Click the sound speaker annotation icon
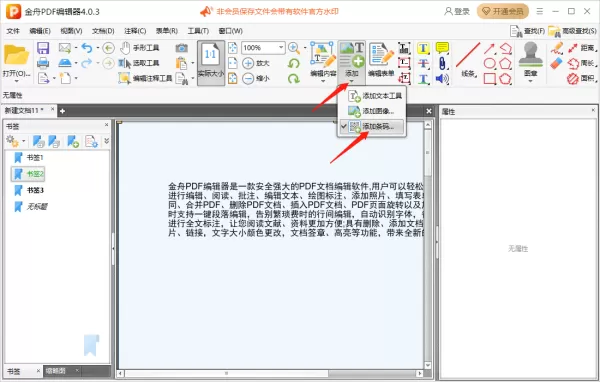Image resolution: width=600 pixels, height=382 pixels. tap(442, 79)
